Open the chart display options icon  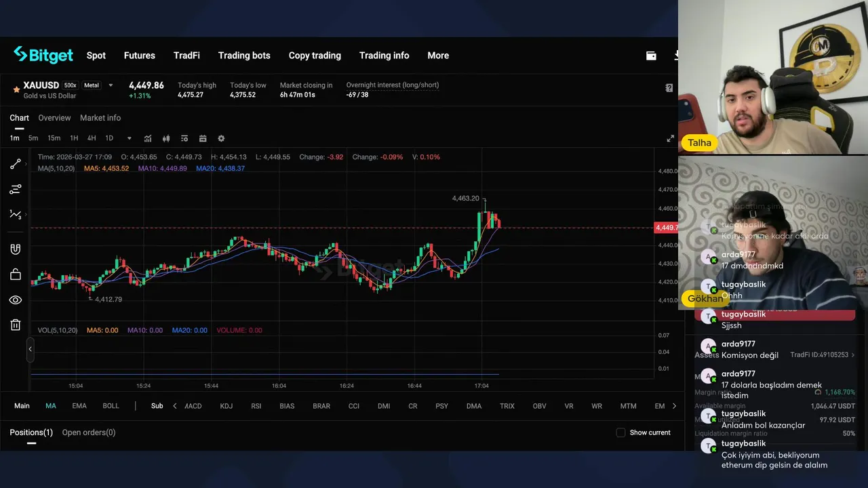point(184,138)
